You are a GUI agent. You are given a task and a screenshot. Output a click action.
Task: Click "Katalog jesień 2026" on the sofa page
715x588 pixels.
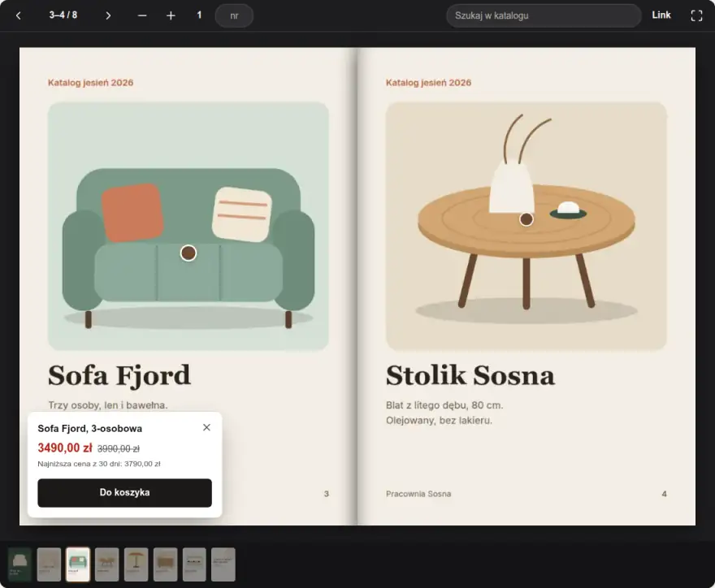91,83
